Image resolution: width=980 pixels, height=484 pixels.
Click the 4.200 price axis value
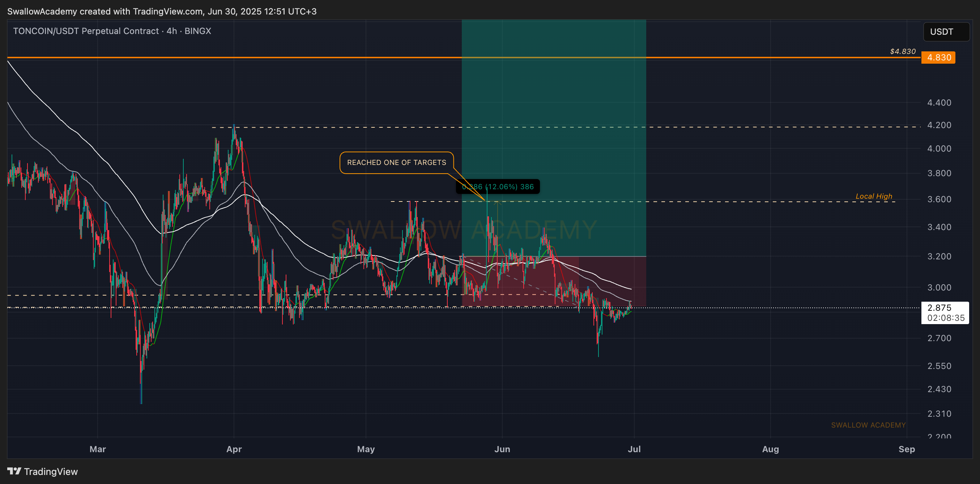coord(939,125)
